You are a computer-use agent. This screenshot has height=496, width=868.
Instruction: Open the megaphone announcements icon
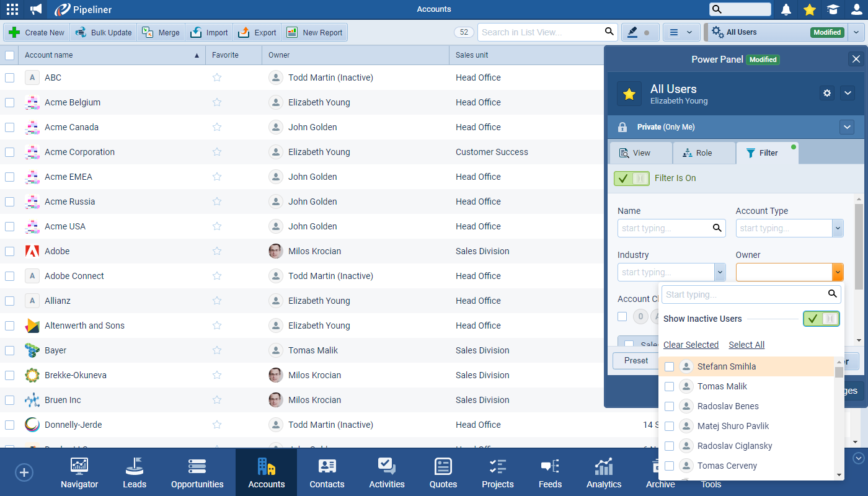click(37, 9)
